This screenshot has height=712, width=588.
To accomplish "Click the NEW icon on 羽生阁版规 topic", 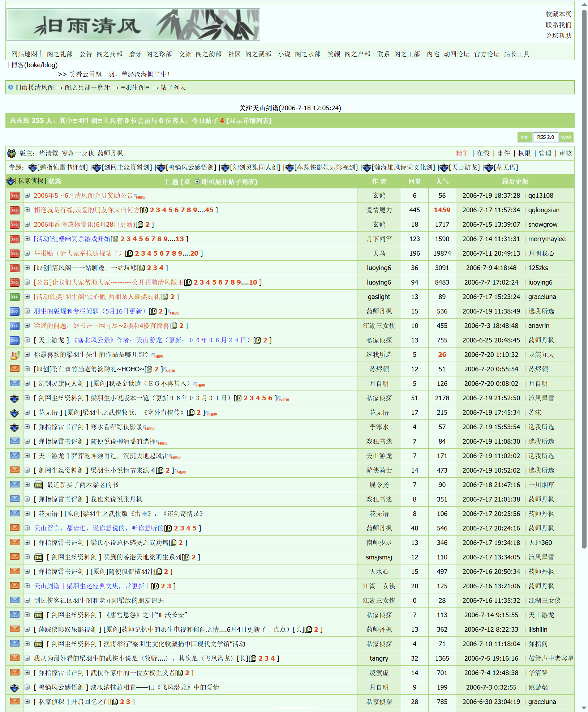I will pyautogui.click(x=173, y=312).
